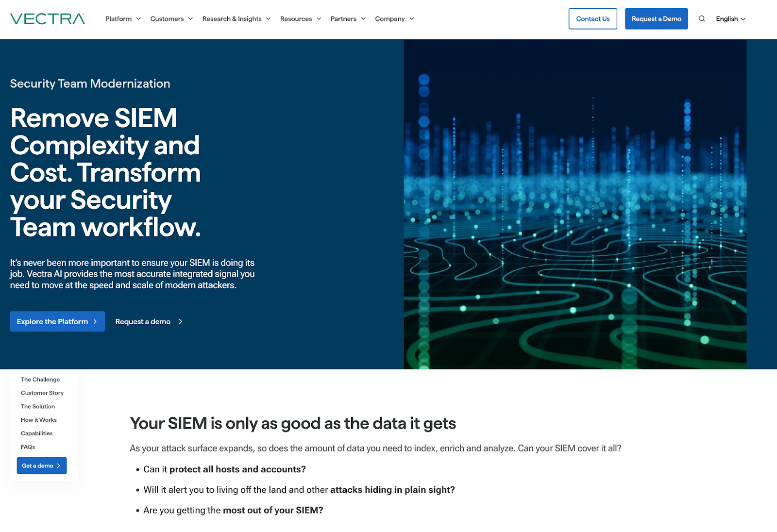The image size is (777, 532).
Task: Click the Get a demo sidebar button
Action: pyautogui.click(x=42, y=465)
